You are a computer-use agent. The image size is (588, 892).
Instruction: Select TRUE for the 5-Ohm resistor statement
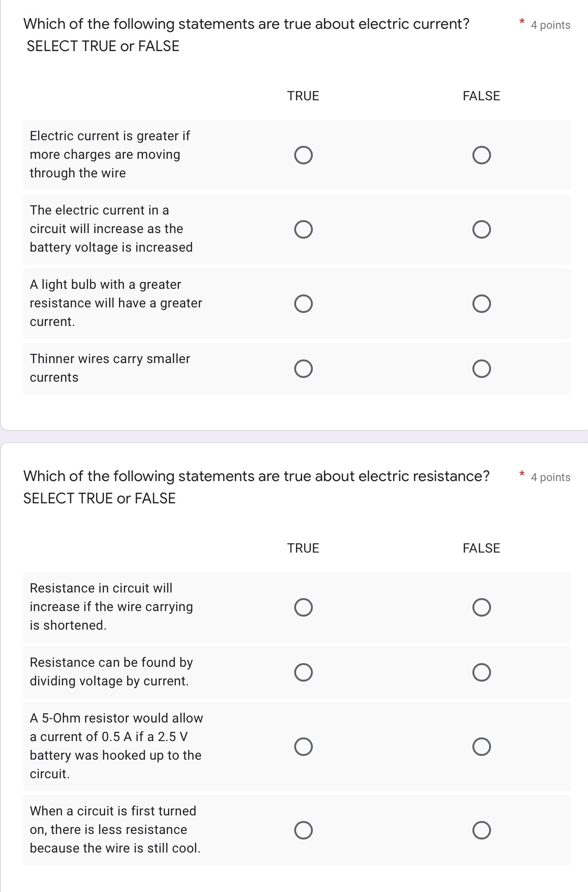coord(304,746)
